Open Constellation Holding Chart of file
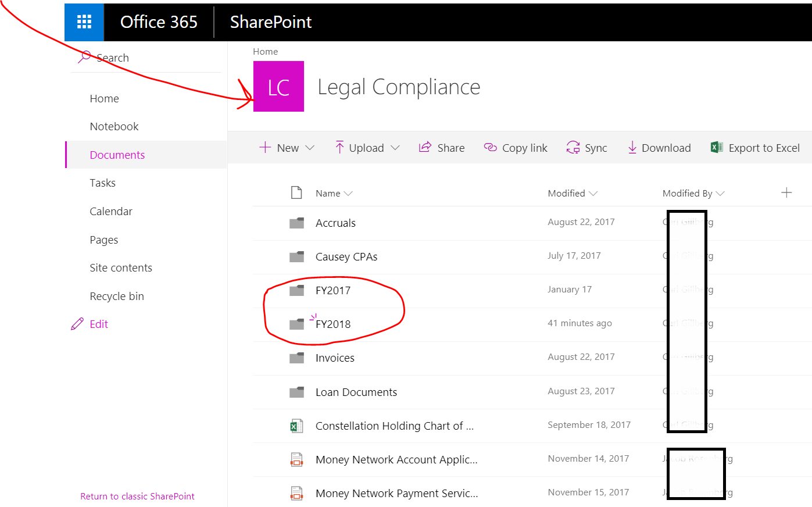Screen dimensions: 812x507 click(x=395, y=426)
